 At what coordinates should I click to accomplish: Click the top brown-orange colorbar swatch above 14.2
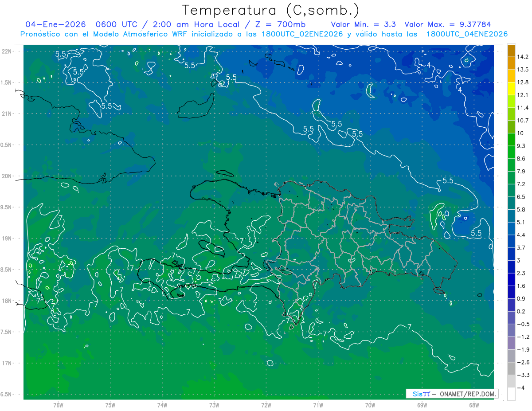pyautogui.click(x=511, y=51)
